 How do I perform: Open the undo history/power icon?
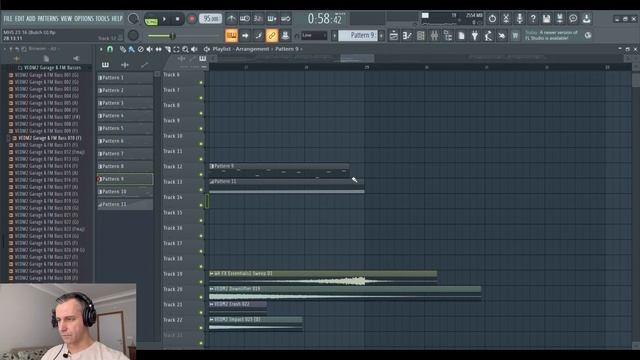(x=492, y=18)
